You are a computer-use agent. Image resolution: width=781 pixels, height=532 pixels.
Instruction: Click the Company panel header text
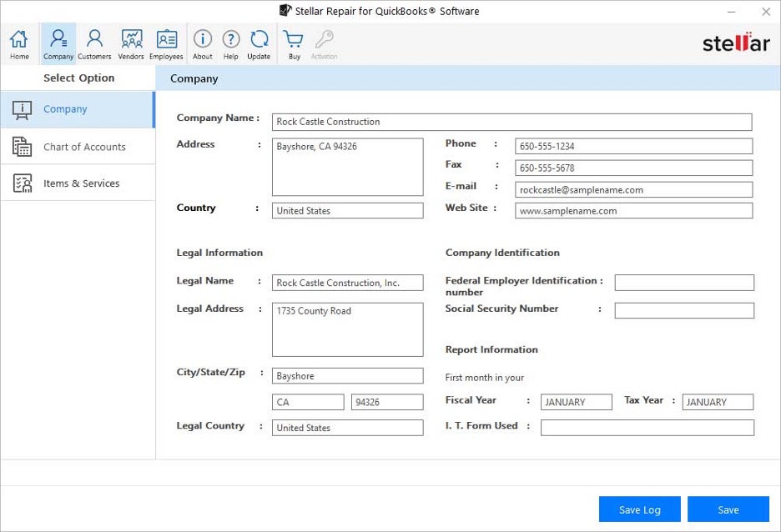(194, 78)
